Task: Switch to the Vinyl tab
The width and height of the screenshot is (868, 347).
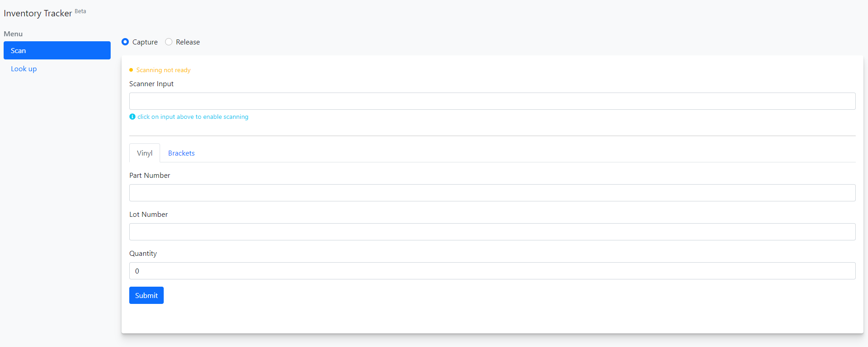Action: point(145,153)
